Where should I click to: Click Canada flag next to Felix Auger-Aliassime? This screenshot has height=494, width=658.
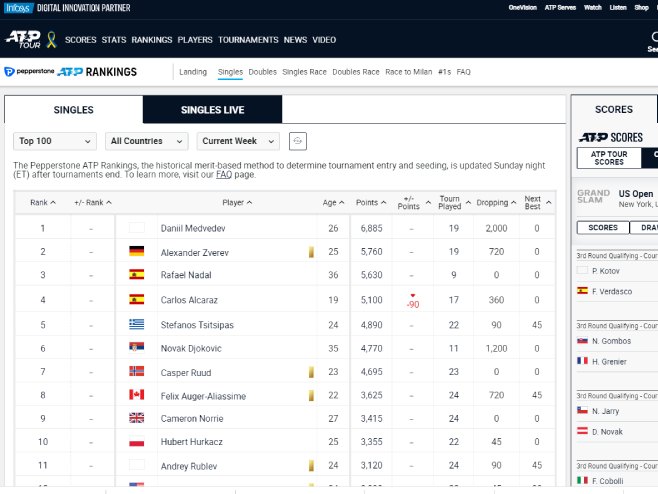pos(136,395)
